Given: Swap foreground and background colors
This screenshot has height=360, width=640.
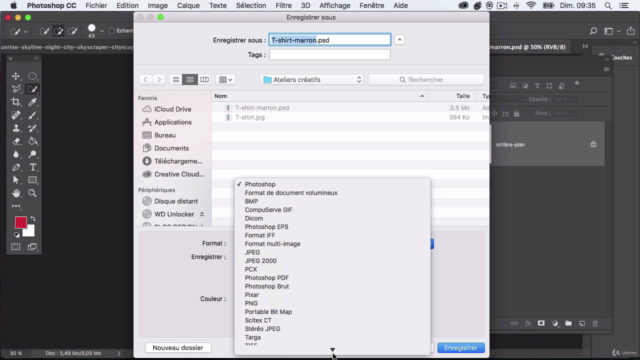Looking at the screenshot, I should click(33, 219).
